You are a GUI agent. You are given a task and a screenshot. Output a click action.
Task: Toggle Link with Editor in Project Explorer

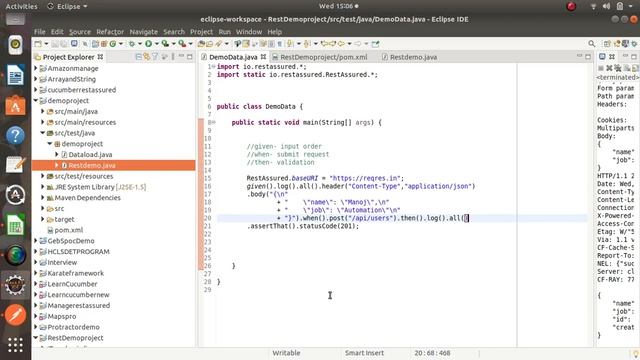coord(147,57)
